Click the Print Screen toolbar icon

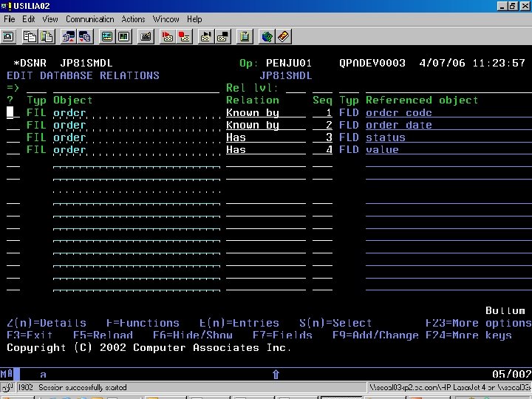click(x=8, y=37)
